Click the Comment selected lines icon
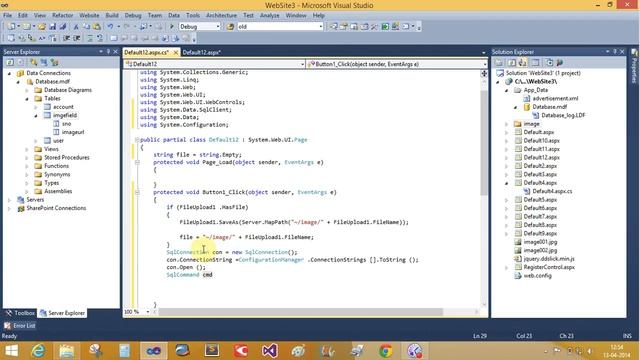This screenshot has height=360, width=640. point(90,38)
